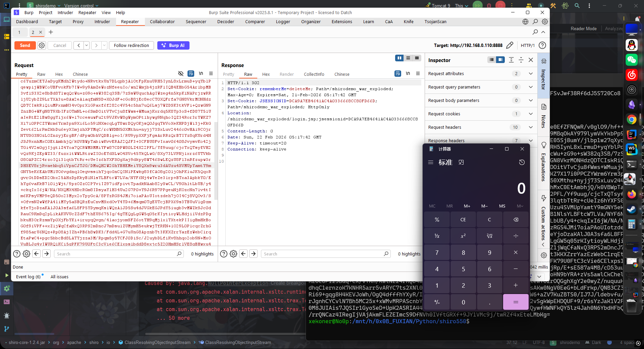Open calculator history icon

(522, 162)
